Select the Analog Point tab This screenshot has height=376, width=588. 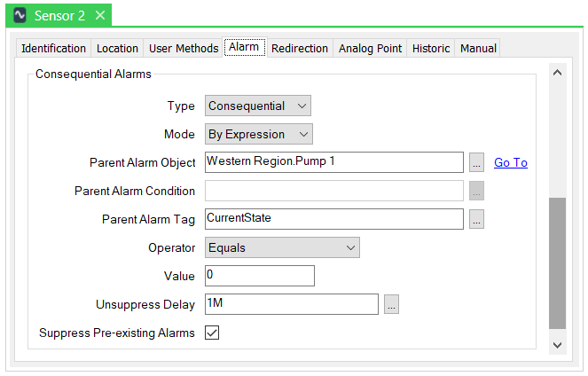tap(370, 48)
